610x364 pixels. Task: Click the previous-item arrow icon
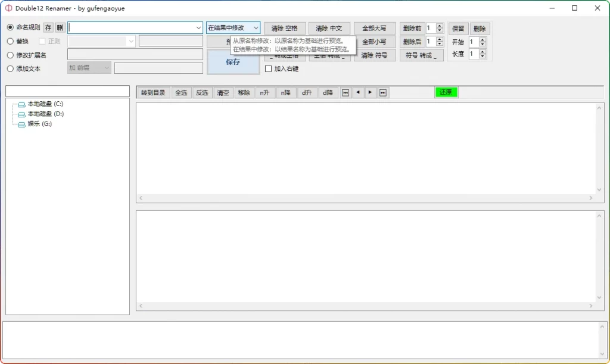click(x=358, y=92)
